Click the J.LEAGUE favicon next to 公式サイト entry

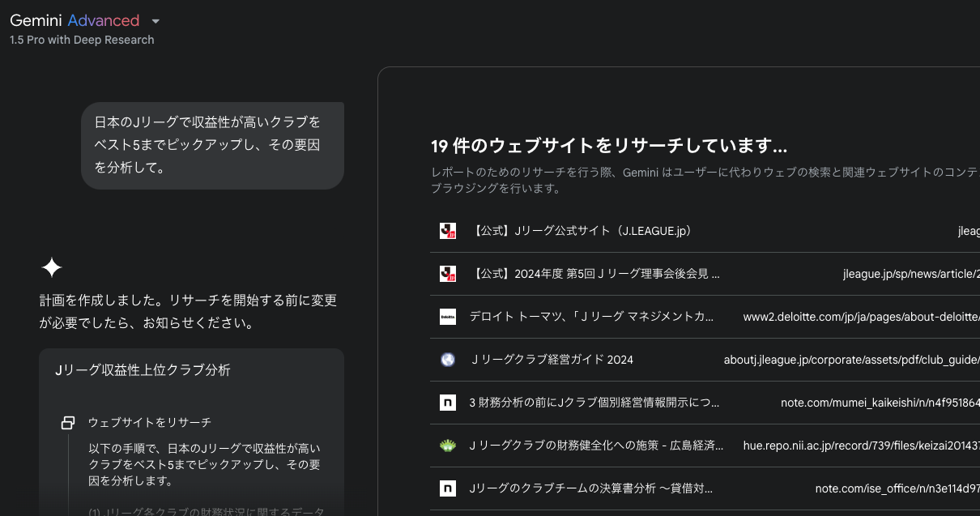point(448,230)
